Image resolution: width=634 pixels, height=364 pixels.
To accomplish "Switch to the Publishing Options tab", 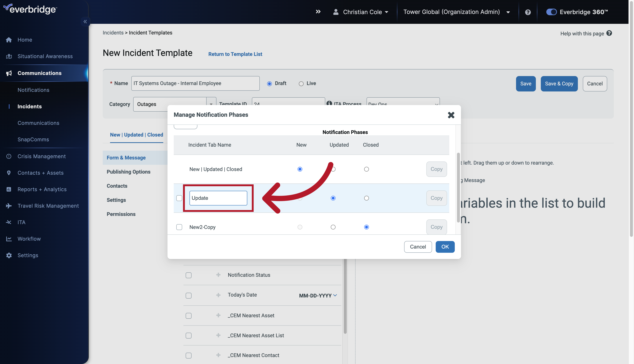I will click(x=128, y=172).
